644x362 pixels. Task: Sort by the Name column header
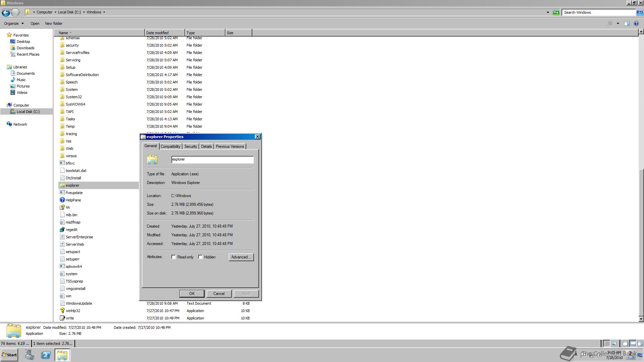100,33
